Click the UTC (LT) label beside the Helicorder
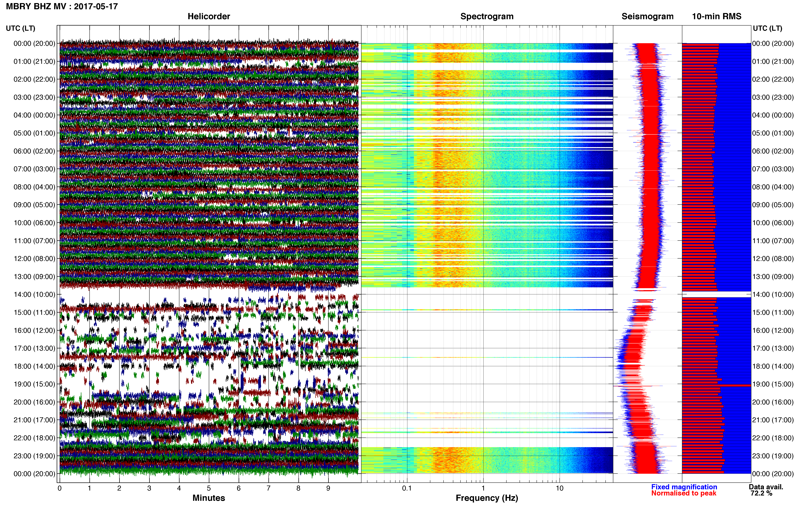Screen dimensions: 812x508 click(x=21, y=28)
